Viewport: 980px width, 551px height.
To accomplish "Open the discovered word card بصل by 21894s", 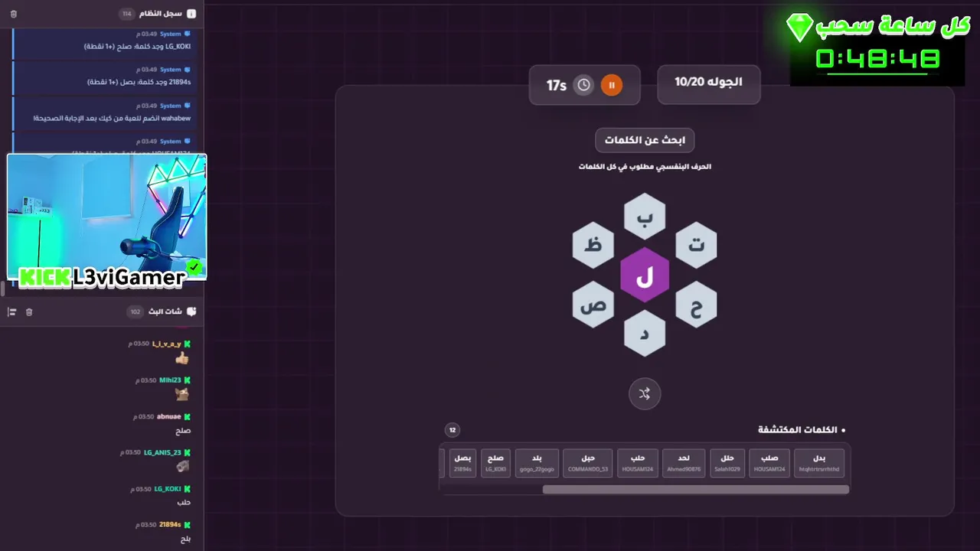I will tap(462, 463).
